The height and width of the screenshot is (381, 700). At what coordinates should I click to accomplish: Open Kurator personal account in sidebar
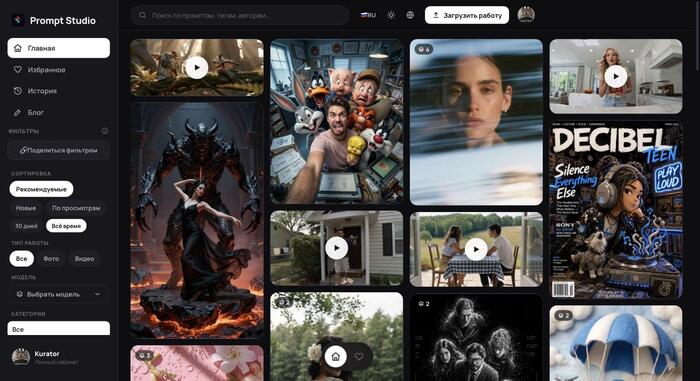[58, 357]
